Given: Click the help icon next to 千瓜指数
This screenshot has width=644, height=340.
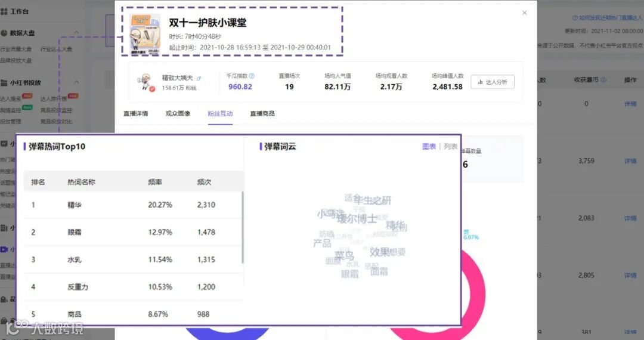Looking at the screenshot, I should pos(252,76).
